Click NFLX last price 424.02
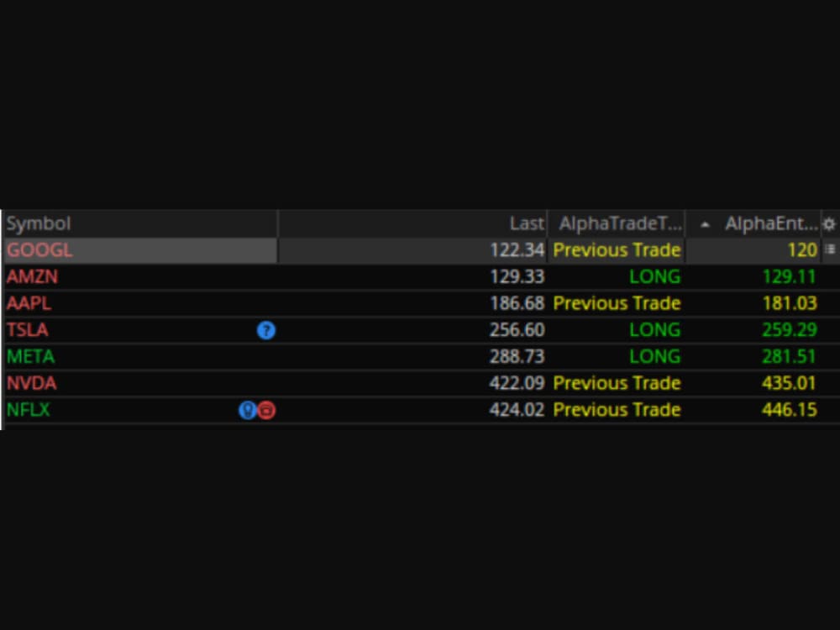This screenshot has width=840, height=630. coord(517,411)
